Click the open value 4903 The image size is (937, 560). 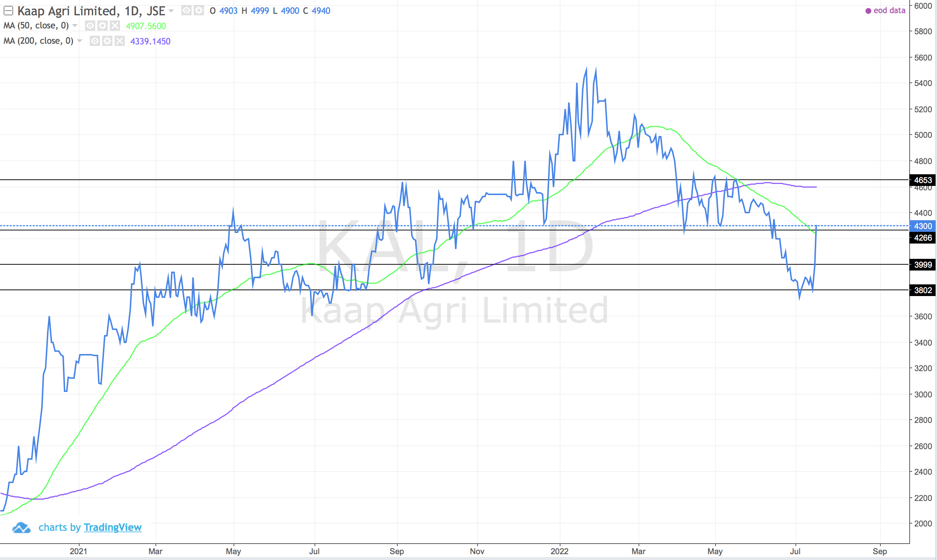[228, 11]
